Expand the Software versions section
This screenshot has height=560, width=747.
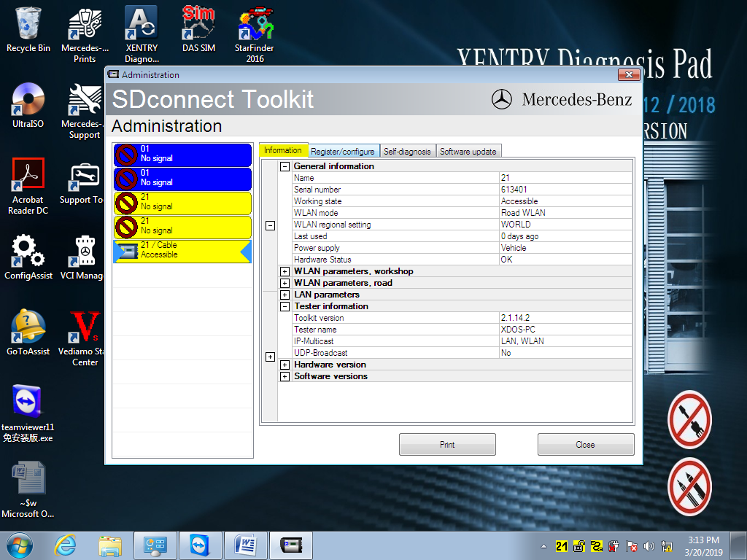[x=285, y=377]
